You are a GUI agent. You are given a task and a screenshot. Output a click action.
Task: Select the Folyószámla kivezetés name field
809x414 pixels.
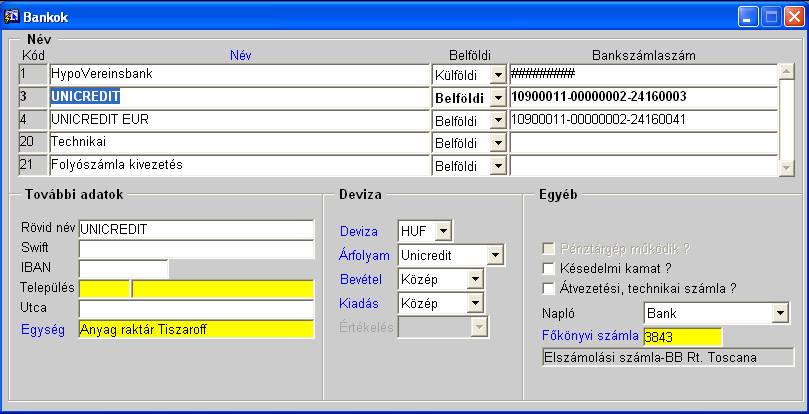[239, 165]
